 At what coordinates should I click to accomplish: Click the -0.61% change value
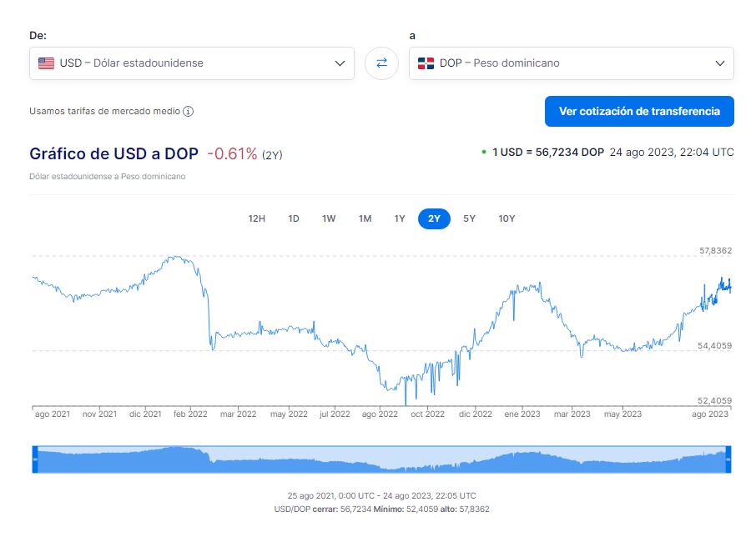pos(233,153)
